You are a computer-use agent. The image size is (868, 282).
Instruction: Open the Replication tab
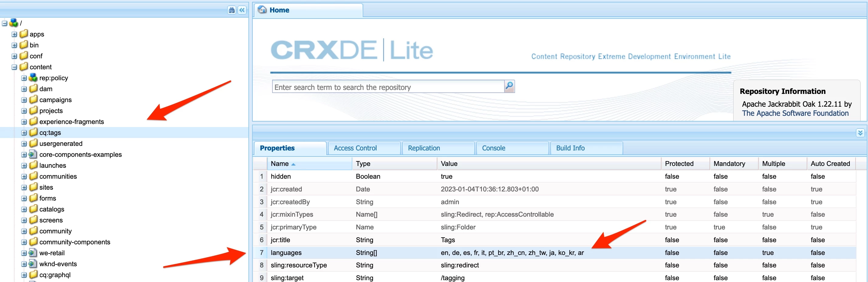point(438,148)
